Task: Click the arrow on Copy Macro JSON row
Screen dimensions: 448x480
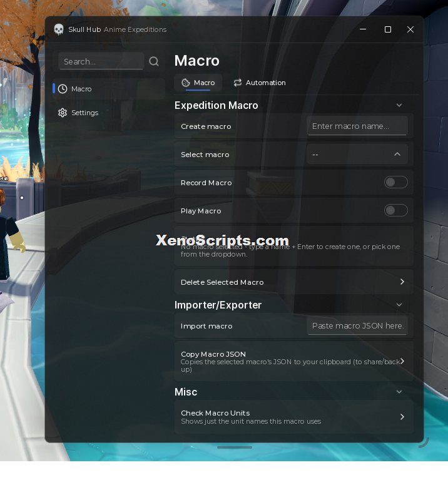Action: coord(402,361)
